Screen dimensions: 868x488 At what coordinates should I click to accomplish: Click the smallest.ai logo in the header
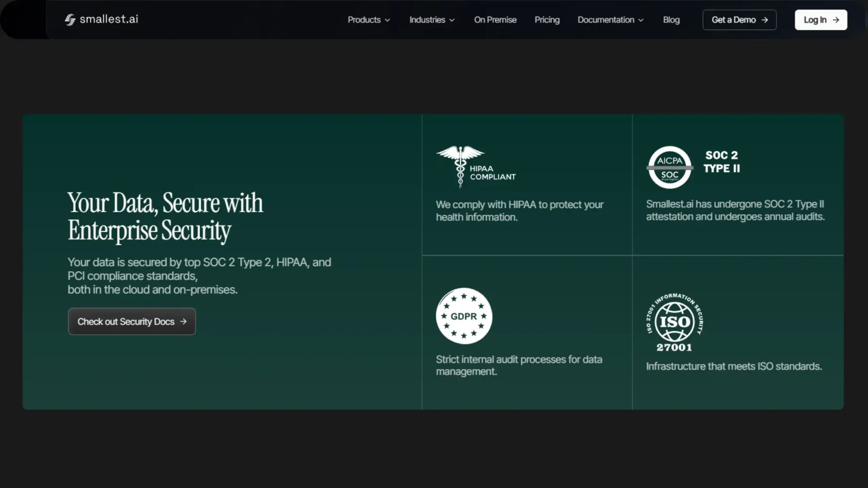[102, 20]
